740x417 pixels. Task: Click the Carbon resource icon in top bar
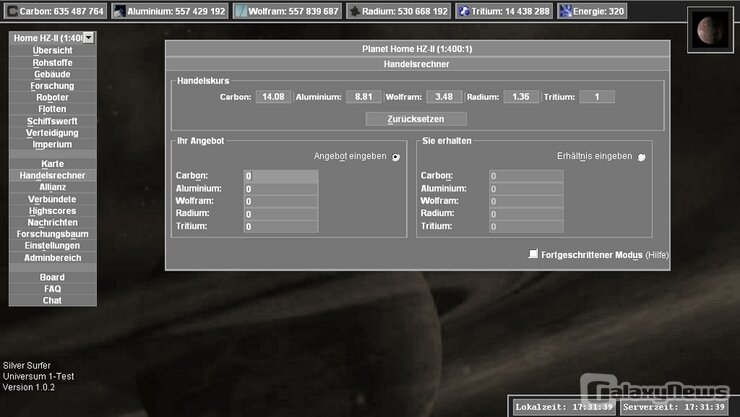pyautogui.click(x=12, y=11)
